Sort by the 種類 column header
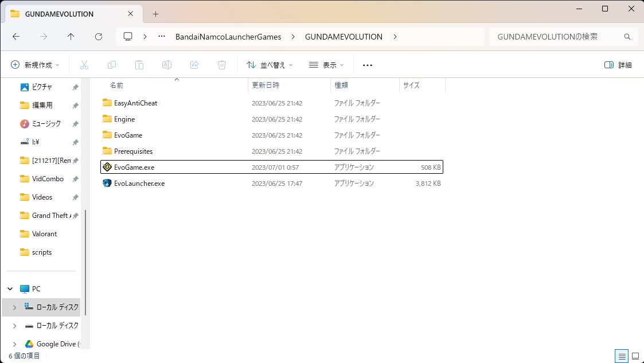This screenshot has width=644, height=363. 365,85
